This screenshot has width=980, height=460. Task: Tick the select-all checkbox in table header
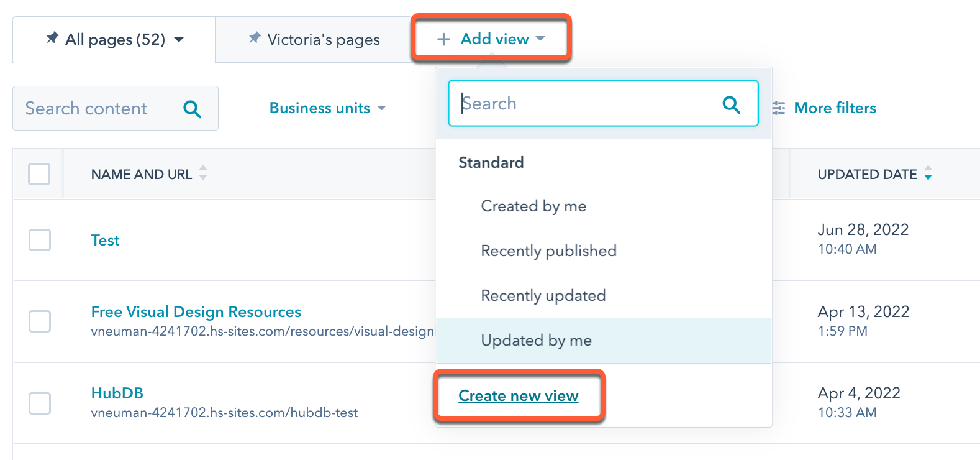click(39, 174)
